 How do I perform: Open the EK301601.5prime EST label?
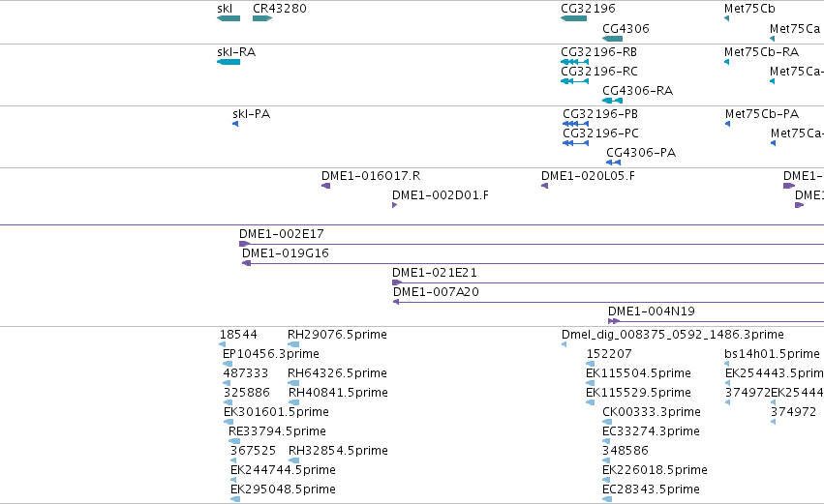tap(276, 412)
